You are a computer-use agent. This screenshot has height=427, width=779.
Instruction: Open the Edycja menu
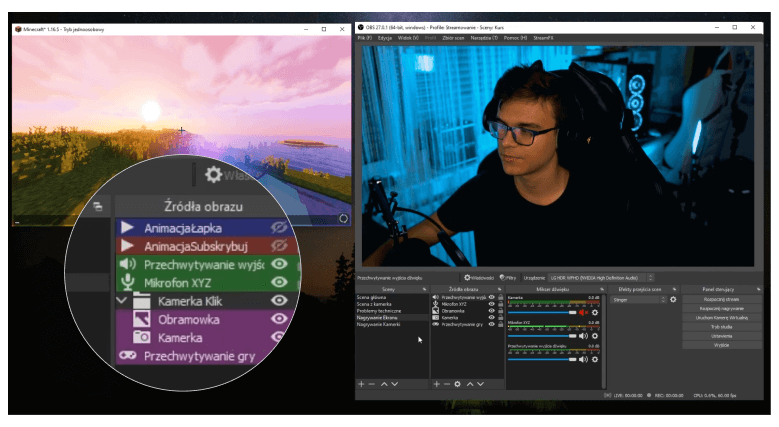385,37
